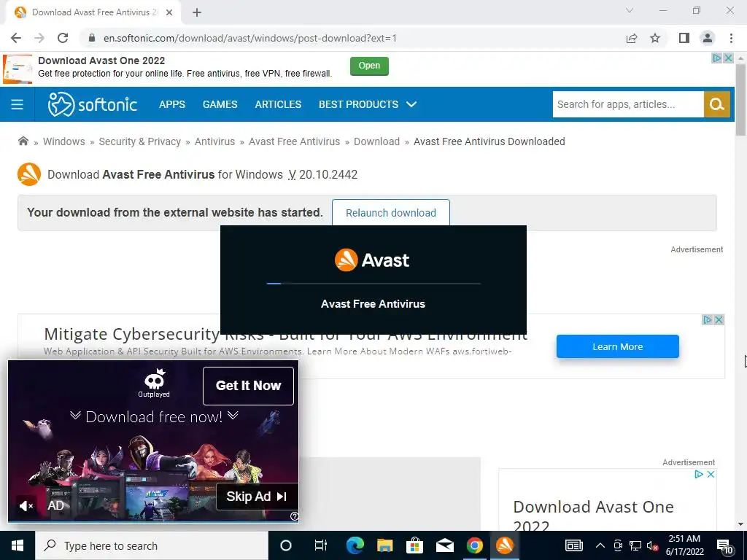The height and width of the screenshot is (560, 747).
Task: Open Cortana circle on taskbar
Action: coord(285,545)
